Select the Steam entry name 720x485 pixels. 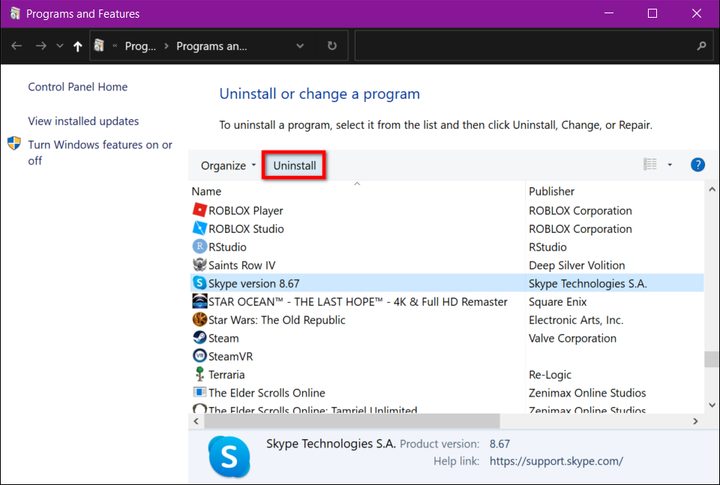(x=223, y=338)
